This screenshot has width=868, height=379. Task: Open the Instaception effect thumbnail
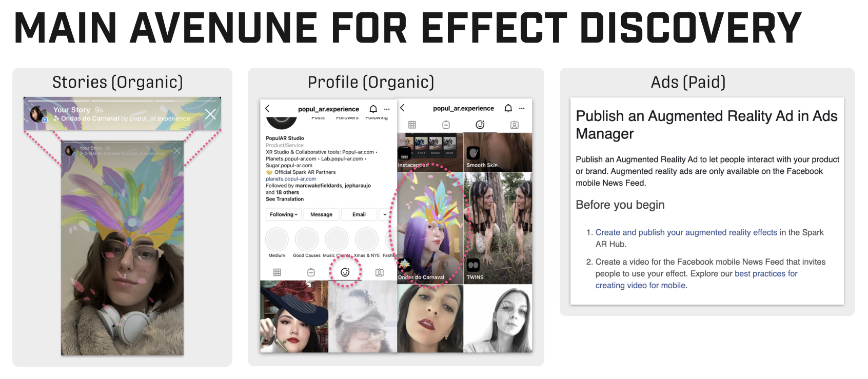(430, 152)
